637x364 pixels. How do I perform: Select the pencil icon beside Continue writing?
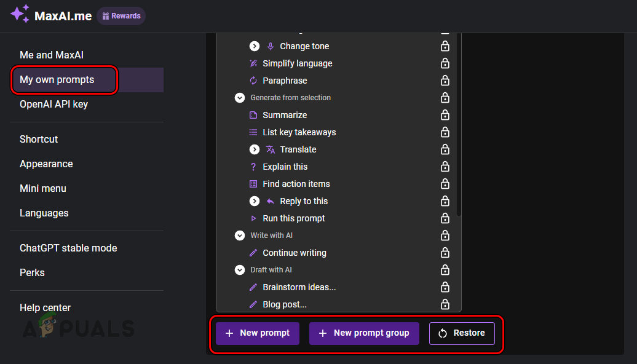pyautogui.click(x=253, y=252)
